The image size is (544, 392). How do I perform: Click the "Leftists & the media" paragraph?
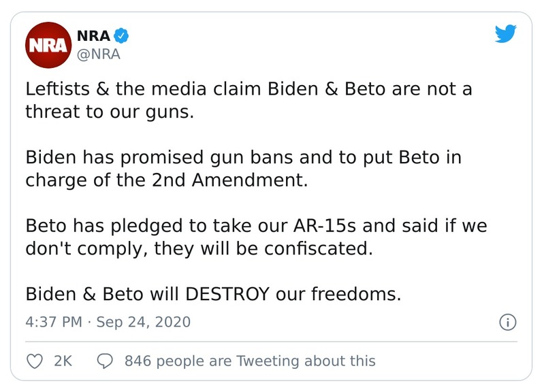click(249, 99)
